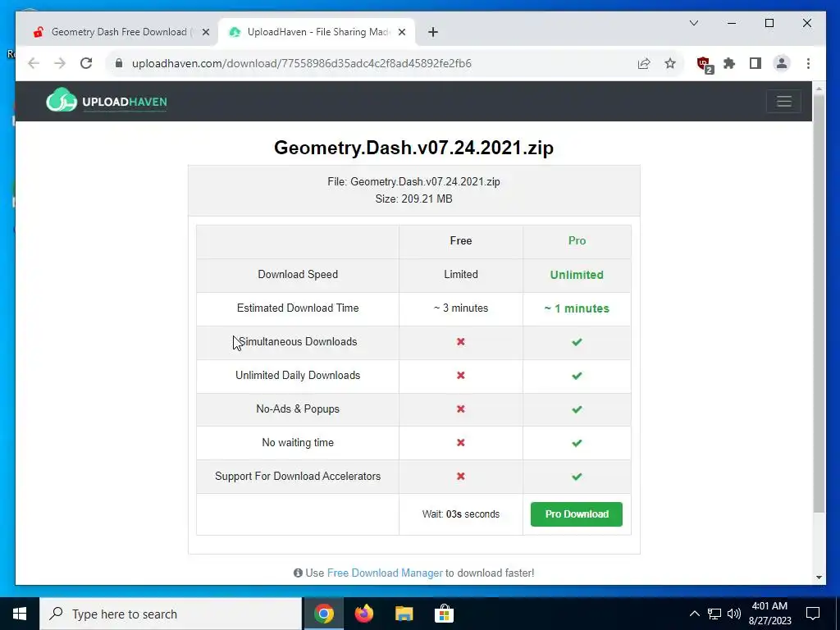
Task: Open Extensions puzzle icon
Action: 729,63
